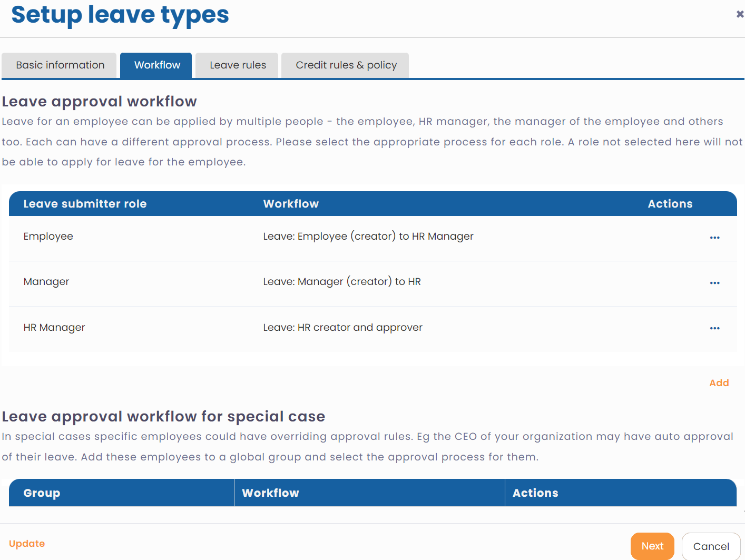Screen dimensions: 745x560
Task: Open the actions menu for the Manager row
Action: 714,283
